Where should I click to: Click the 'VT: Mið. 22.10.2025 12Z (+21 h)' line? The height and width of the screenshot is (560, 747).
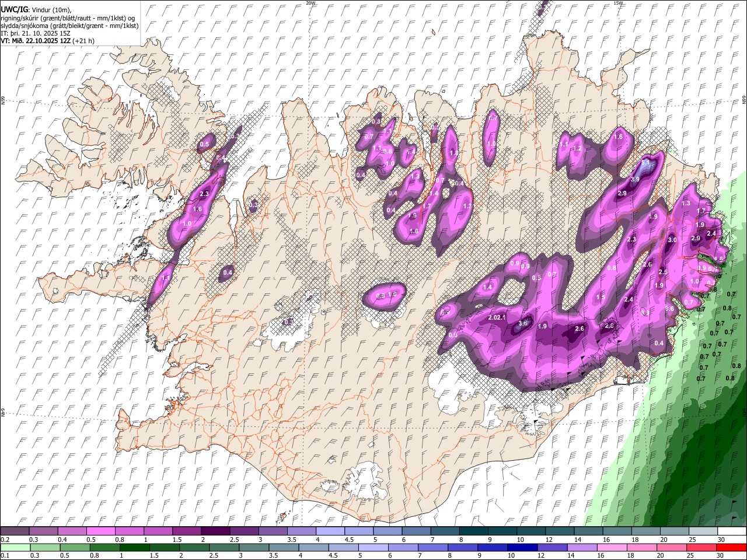[x=47, y=41]
